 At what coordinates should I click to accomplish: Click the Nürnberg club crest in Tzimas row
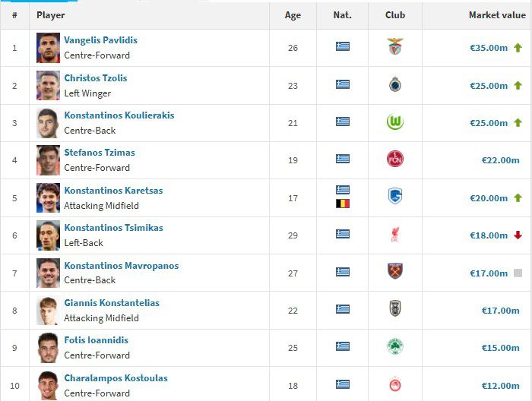click(395, 159)
